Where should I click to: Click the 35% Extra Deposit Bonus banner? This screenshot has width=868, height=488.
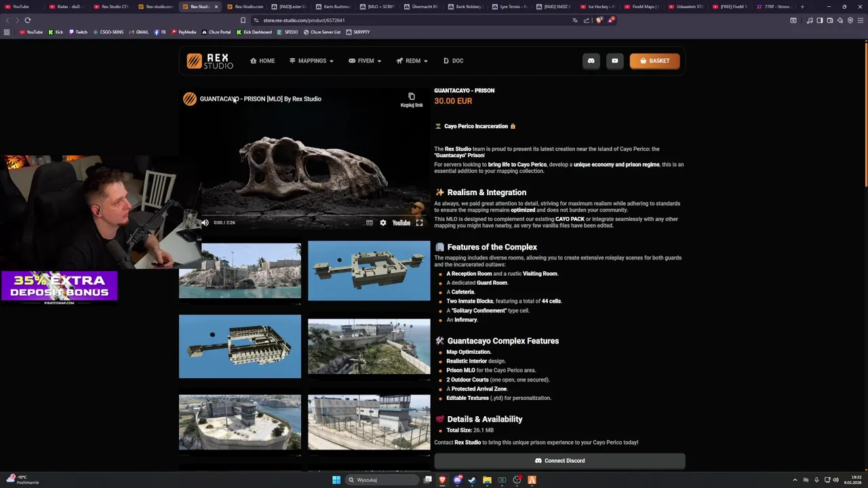59,287
